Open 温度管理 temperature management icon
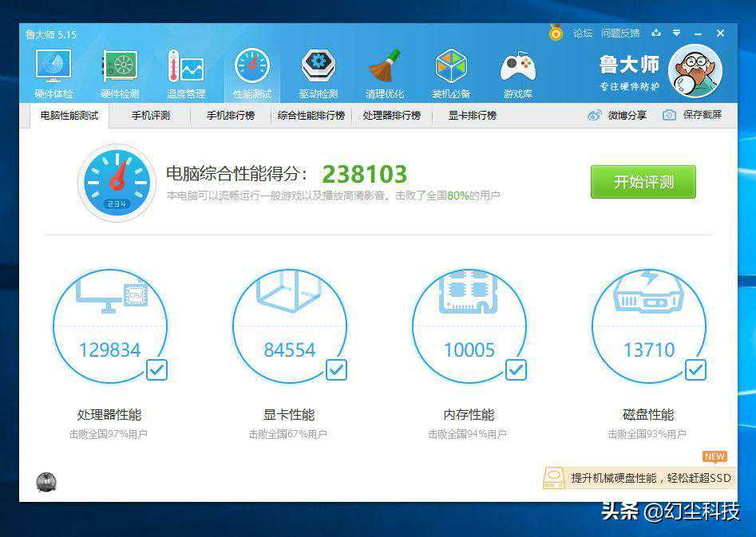Viewport: 756px width, 537px height. pyautogui.click(x=185, y=73)
